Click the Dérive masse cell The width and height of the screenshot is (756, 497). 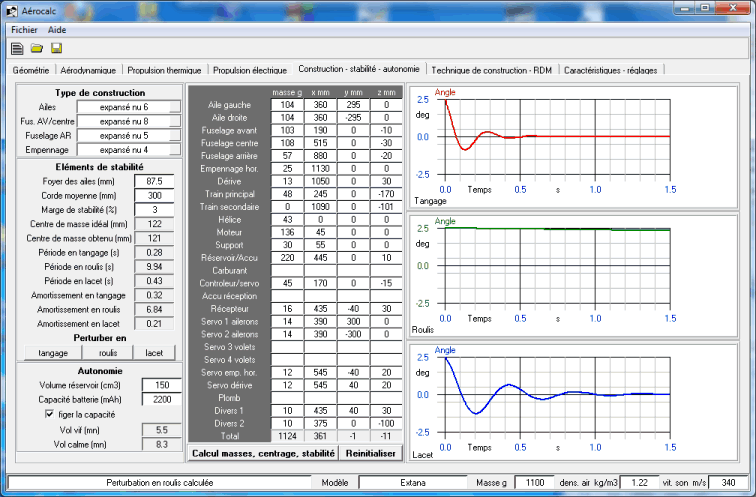[287, 181]
